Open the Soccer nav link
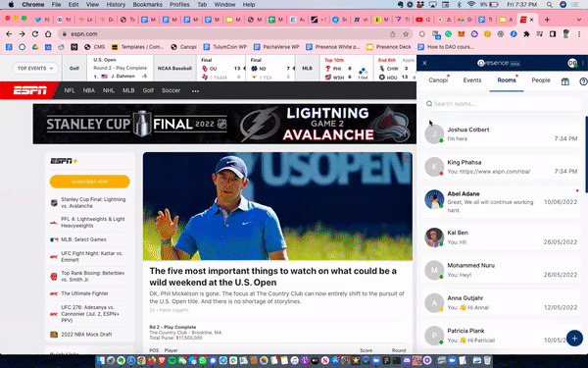This screenshot has width=588, height=368. tap(171, 90)
